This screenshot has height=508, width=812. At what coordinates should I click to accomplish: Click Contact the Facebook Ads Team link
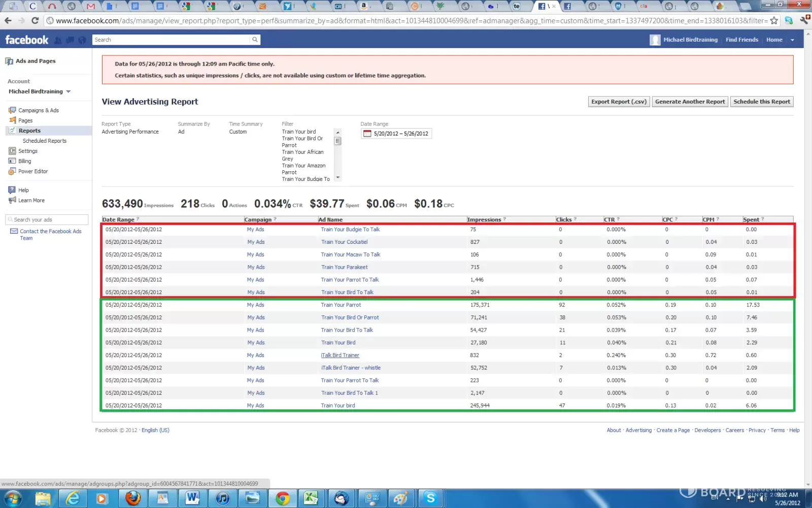[50, 235]
